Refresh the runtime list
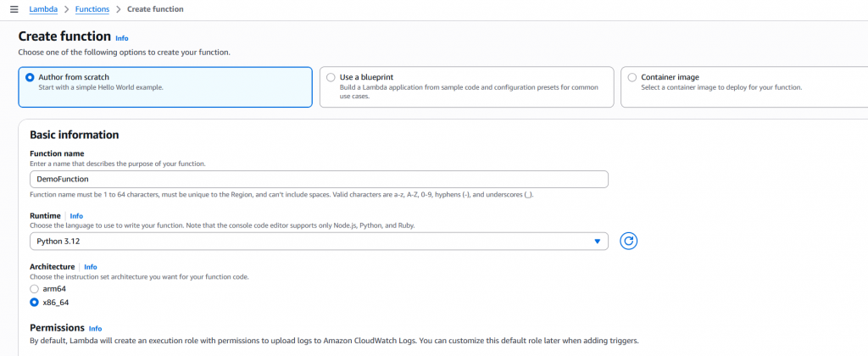Viewport: 868px width, 356px height. [628, 242]
